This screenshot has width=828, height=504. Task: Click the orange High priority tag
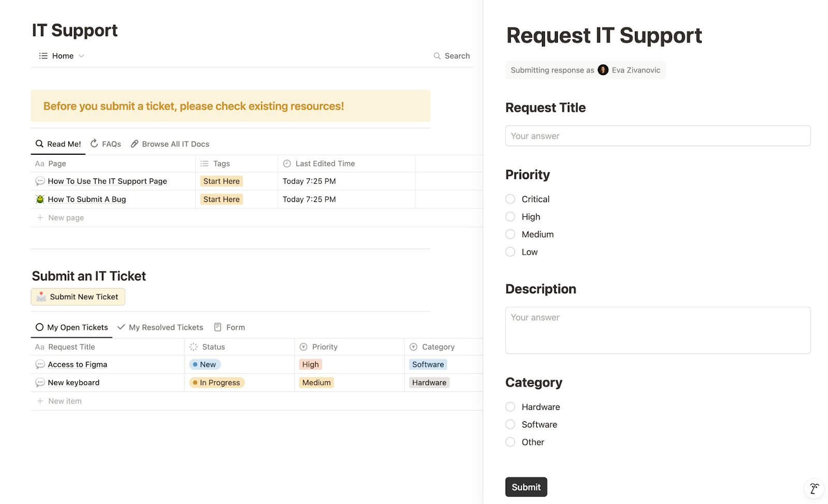pyautogui.click(x=310, y=364)
